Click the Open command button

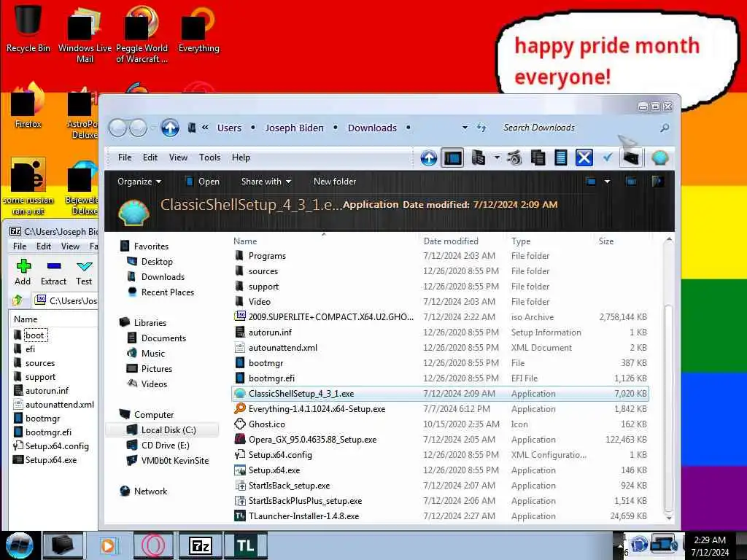click(203, 182)
